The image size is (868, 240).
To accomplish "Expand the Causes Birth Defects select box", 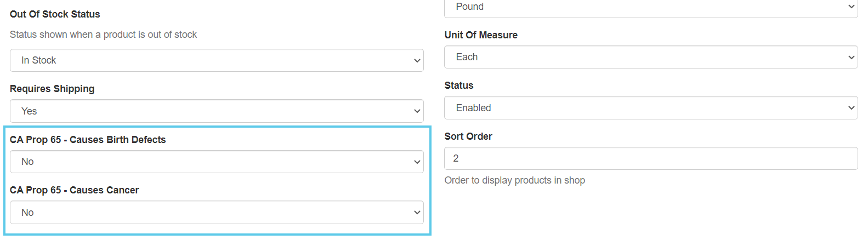I will 217,162.
